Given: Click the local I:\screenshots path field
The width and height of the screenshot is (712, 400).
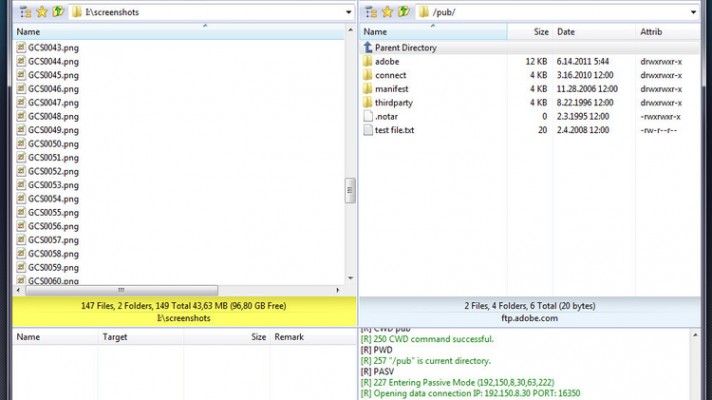Looking at the screenshot, I should click(211, 12).
